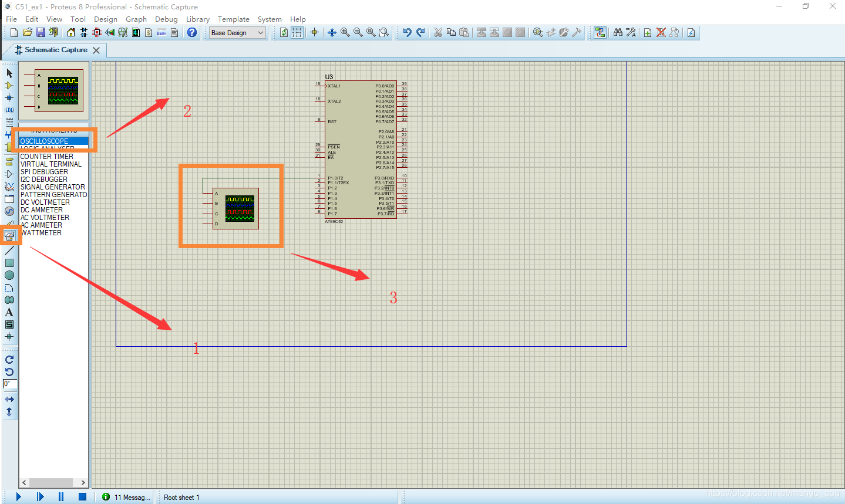Image resolution: width=845 pixels, height=504 pixels.
Task: Choose Graph Mode tool in sidebar
Action: pyautogui.click(x=9, y=187)
